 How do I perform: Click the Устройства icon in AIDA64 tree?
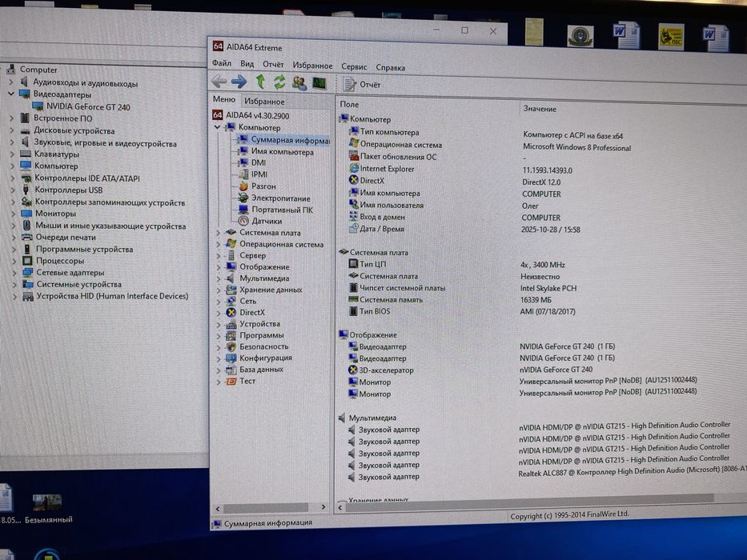pyautogui.click(x=231, y=324)
